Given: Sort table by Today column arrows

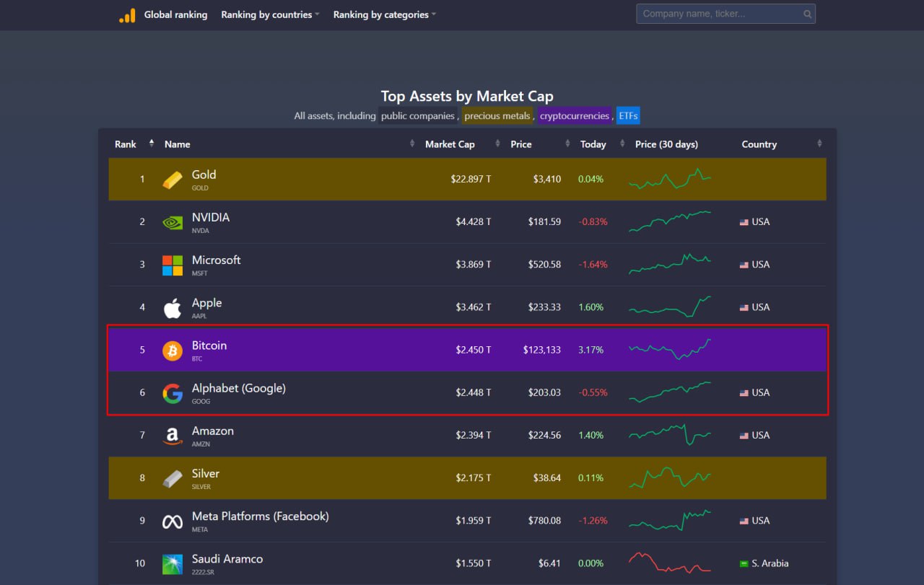Looking at the screenshot, I should (x=622, y=144).
